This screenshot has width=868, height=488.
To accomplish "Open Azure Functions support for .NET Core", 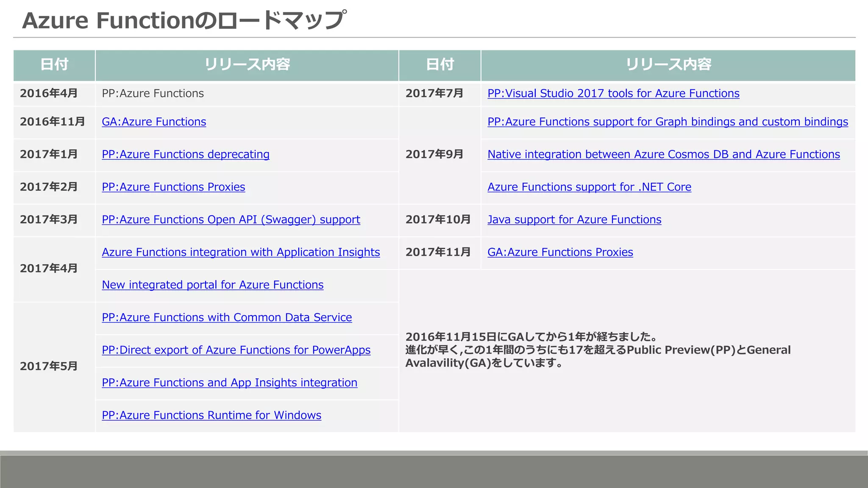I will tap(589, 187).
